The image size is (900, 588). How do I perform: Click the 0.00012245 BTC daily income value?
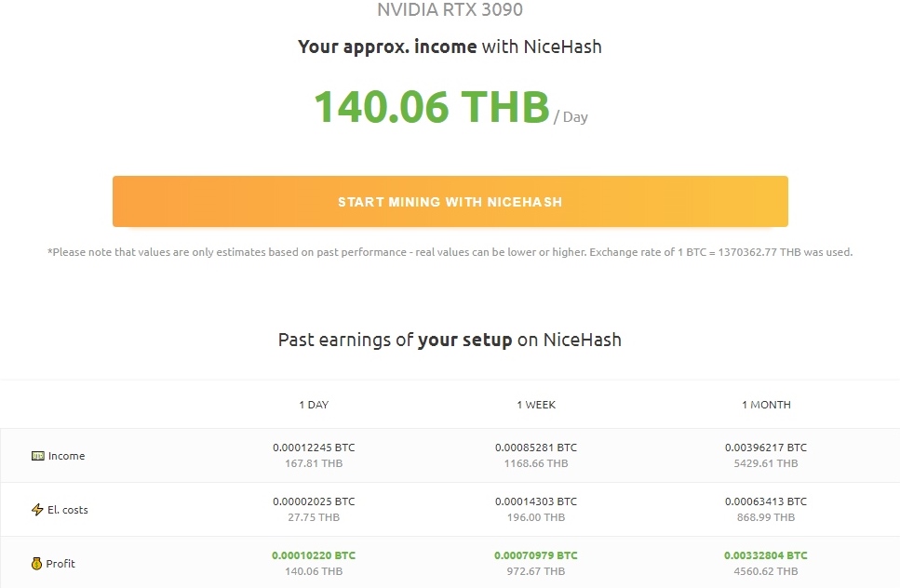314,448
